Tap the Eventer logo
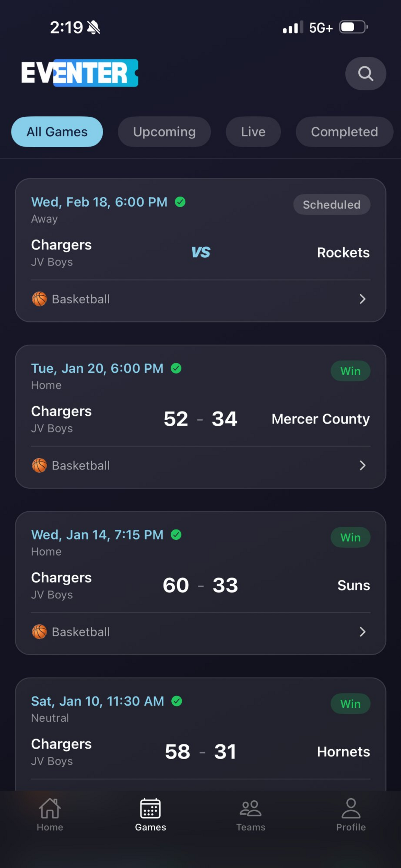 coord(80,73)
